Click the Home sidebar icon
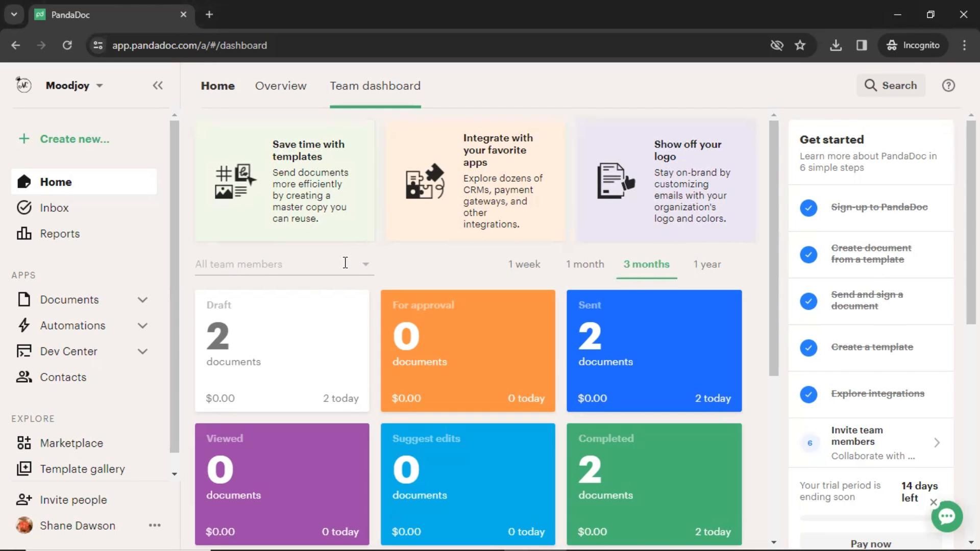The image size is (980, 551). pyautogui.click(x=24, y=182)
